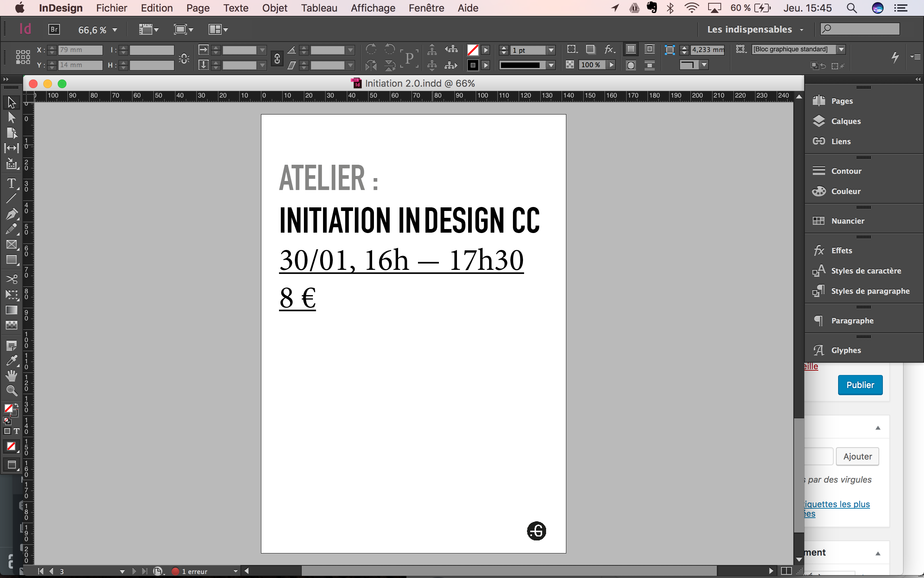Image resolution: width=924 pixels, height=578 pixels.
Task: Open the Edition menu
Action: click(157, 8)
